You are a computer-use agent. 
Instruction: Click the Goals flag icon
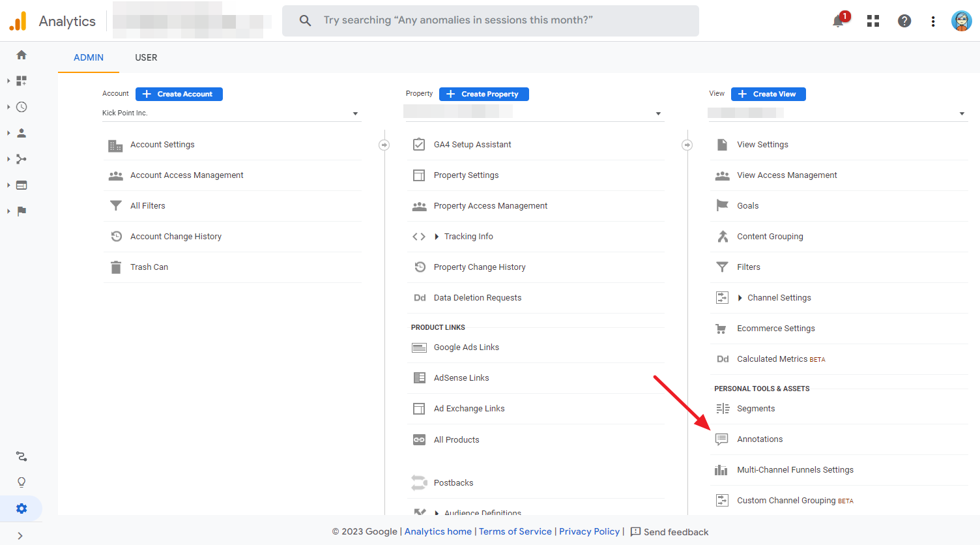click(722, 205)
